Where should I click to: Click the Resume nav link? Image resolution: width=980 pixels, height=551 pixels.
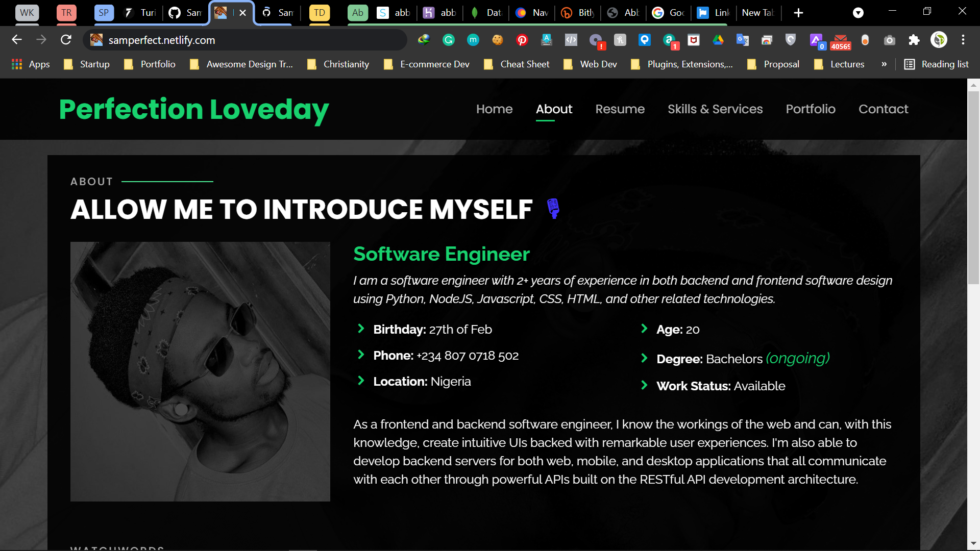(x=620, y=109)
